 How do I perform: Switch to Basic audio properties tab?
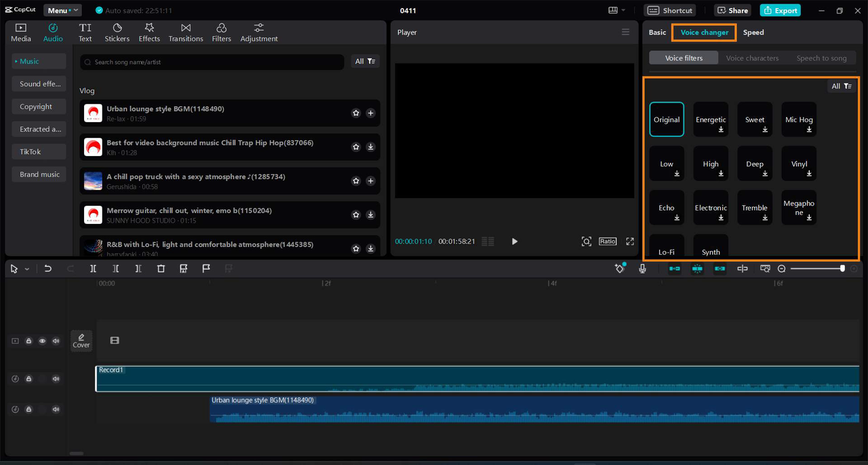point(657,33)
